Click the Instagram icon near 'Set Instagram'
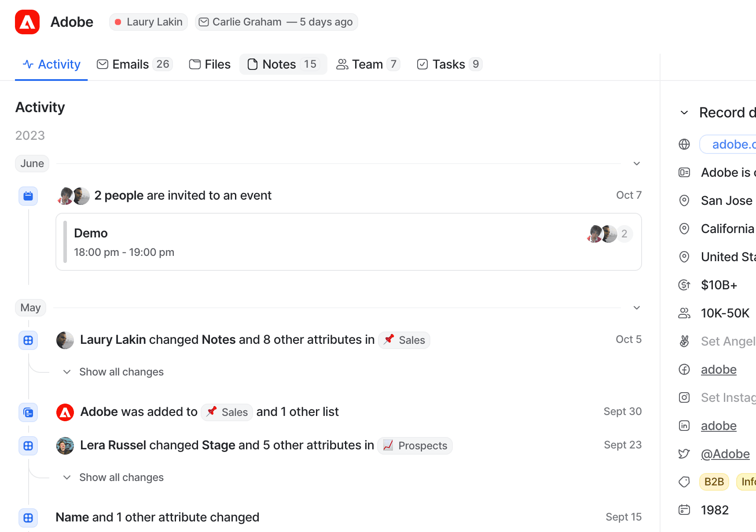This screenshot has width=756, height=532. pyautogui.click(x=684, y=397)
